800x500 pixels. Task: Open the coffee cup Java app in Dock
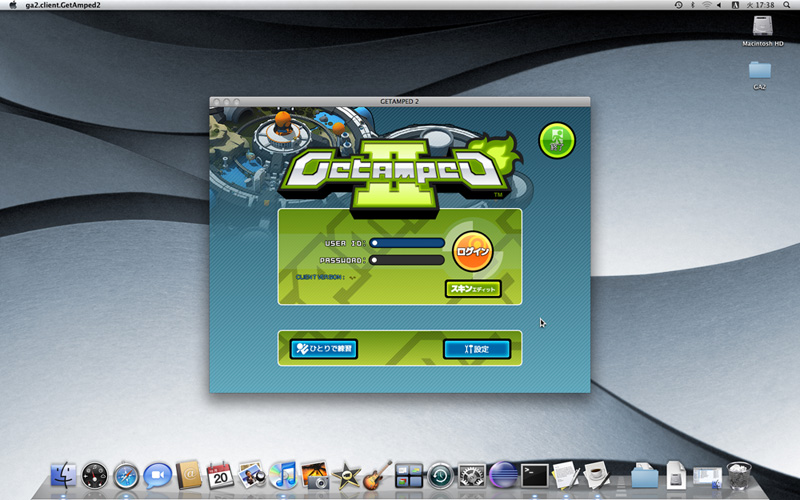click(597, 474)
